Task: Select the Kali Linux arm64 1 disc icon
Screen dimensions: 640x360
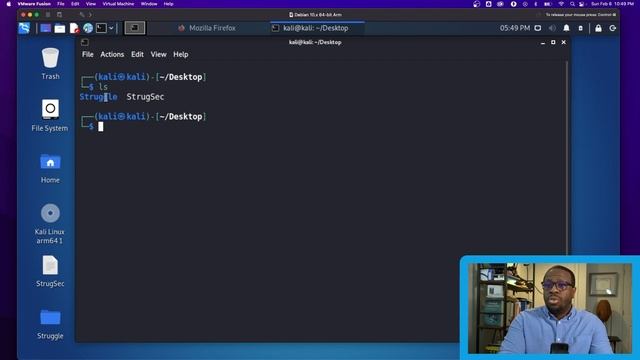Action: [50, 224]
